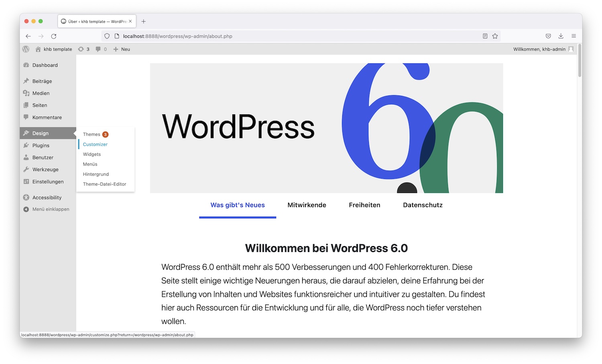Open Hintergrund in Design submenu
This screenshot has height=364, width=602.
tap(96, 174)
